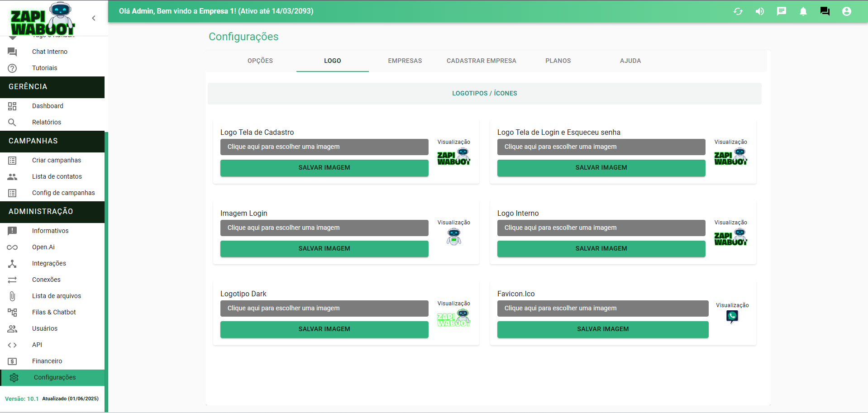
Task: Click the Informativos alert icon
Action: (x=12, y=231)
